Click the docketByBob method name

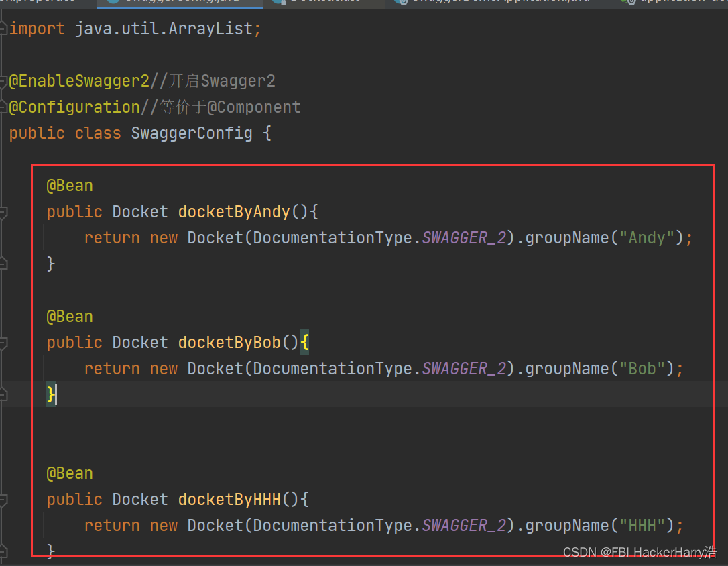click(x=229, y=343)
